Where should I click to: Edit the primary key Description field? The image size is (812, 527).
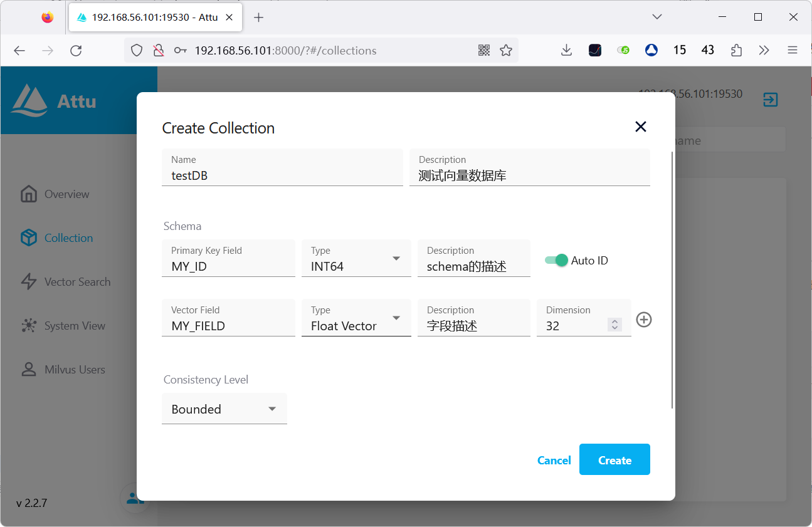pyautogui.click(x=474, y=258)
